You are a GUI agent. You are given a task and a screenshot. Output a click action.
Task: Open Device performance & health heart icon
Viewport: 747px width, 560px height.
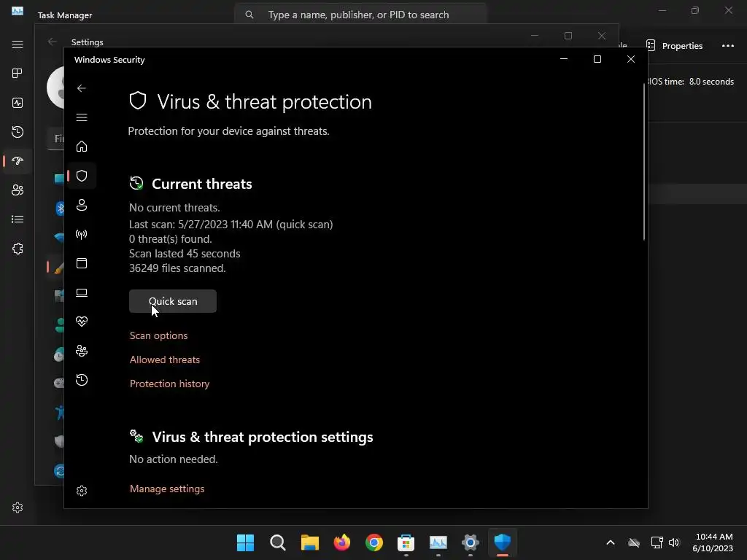click(x=82, y=322)
